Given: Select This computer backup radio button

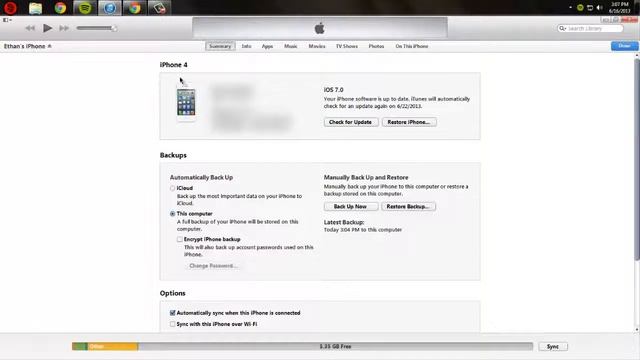Looking at the screenshot, I should (173, 213).
